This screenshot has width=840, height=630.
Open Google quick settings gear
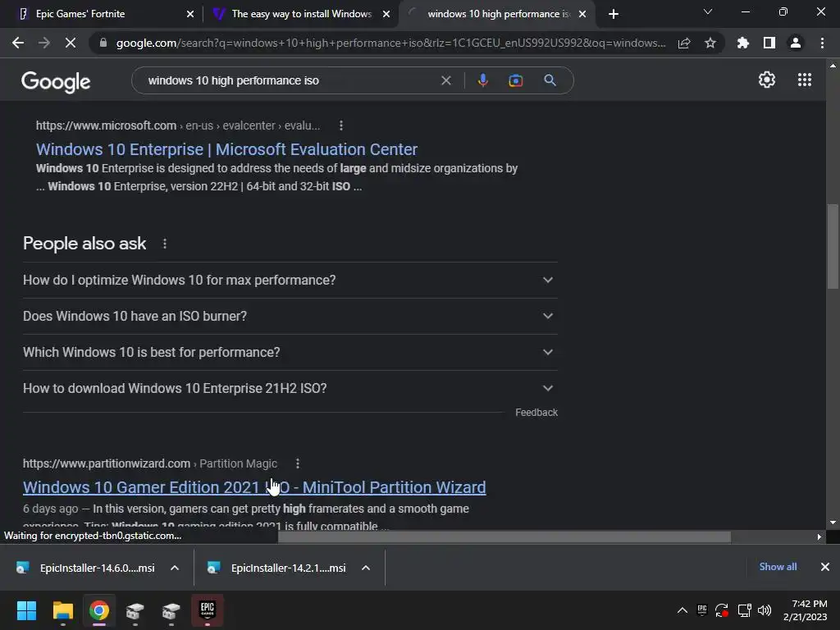767,80
